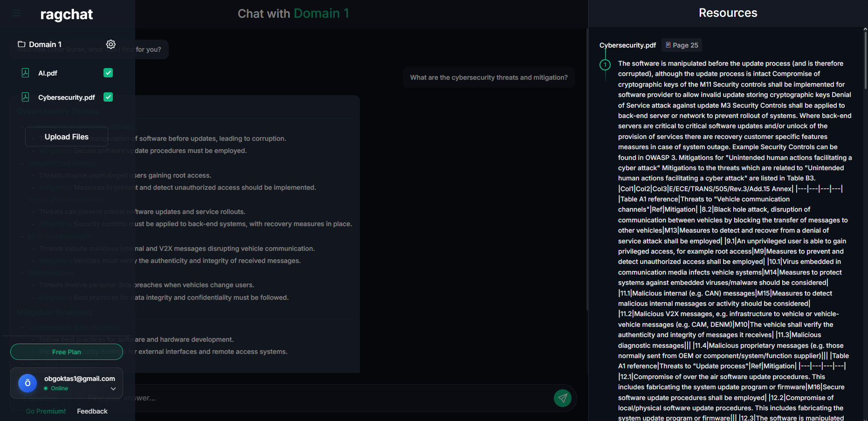Click the Online status indicator
This screenshot has height=421, width=868.
[x=56, y=388]
